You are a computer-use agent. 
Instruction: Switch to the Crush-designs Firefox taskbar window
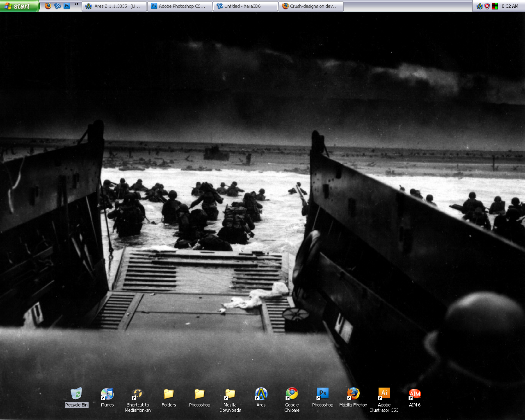click(x=311, y=6)
